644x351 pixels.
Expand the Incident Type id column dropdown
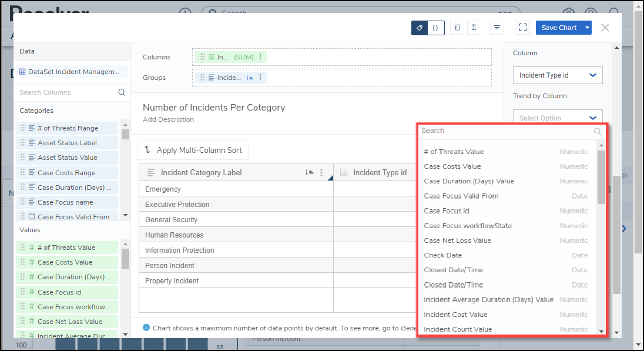(592, 75)
